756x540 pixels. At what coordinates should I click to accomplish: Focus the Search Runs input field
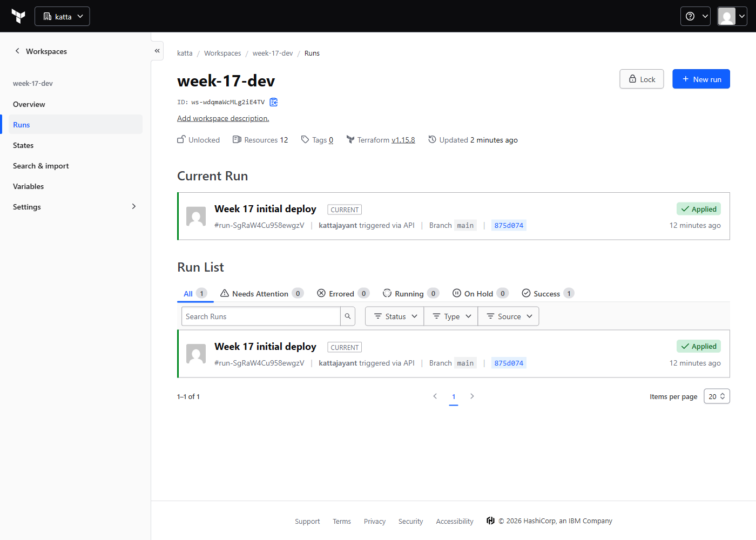click(x=261, y=316)
